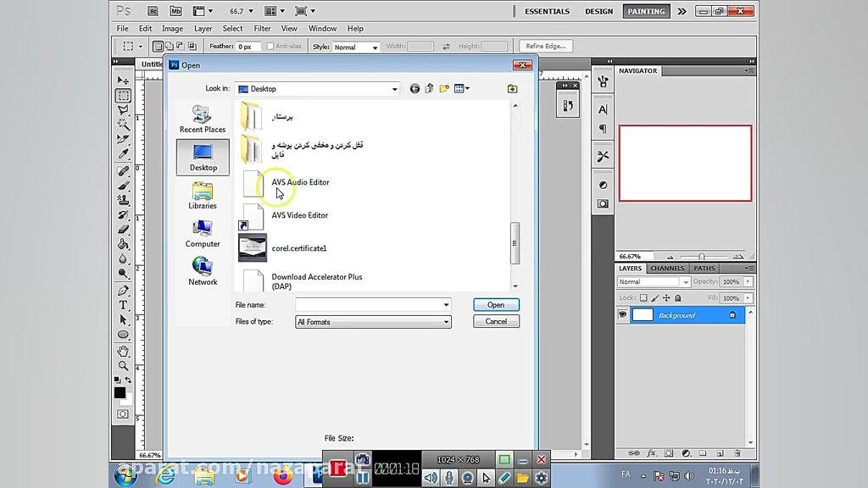Expand the File name dropdown
Screen dimensions: 868x488
[446, 305]
